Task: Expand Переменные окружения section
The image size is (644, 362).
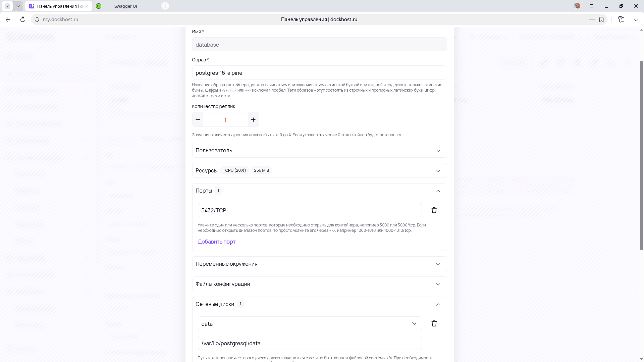Action: coord(319,264)
